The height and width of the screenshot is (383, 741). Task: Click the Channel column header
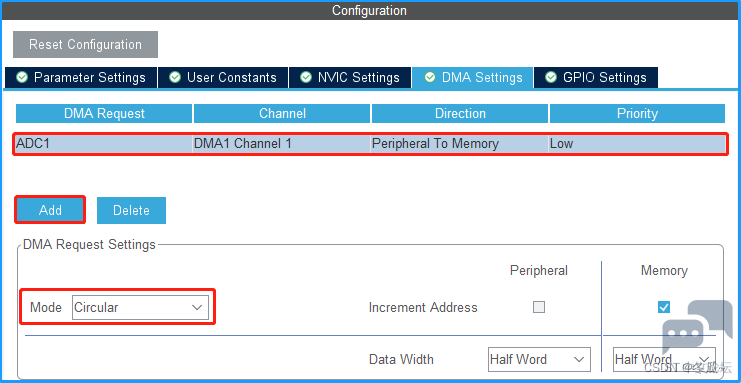[x=282, y=113]
